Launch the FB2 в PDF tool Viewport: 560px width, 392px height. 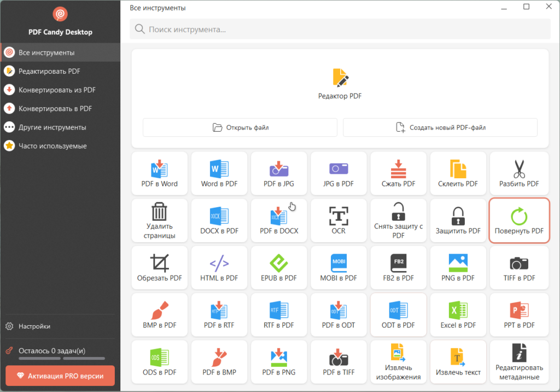tap(398, 268)
